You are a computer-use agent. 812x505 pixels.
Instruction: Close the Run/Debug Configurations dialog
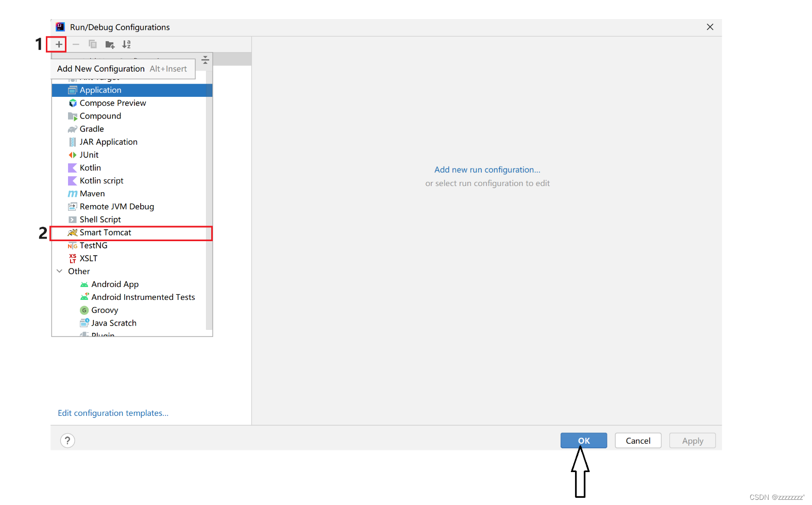(710, 27)
